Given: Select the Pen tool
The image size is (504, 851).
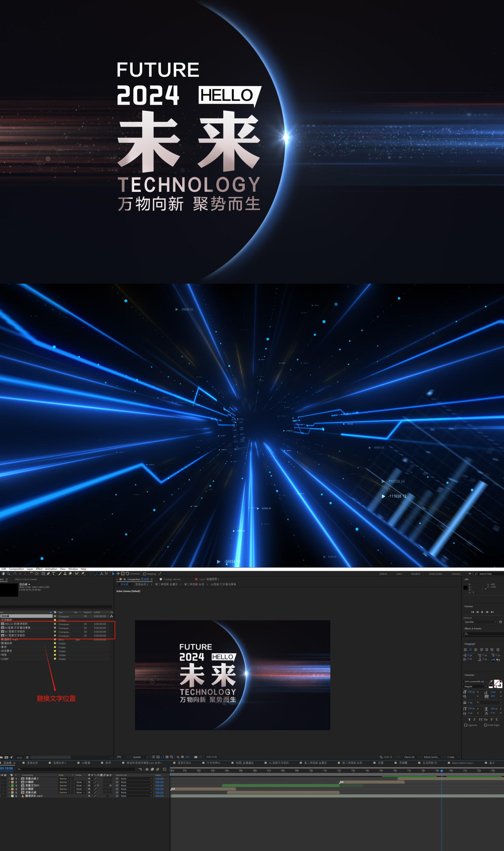Looking at the screenshot, I should 48,574.
